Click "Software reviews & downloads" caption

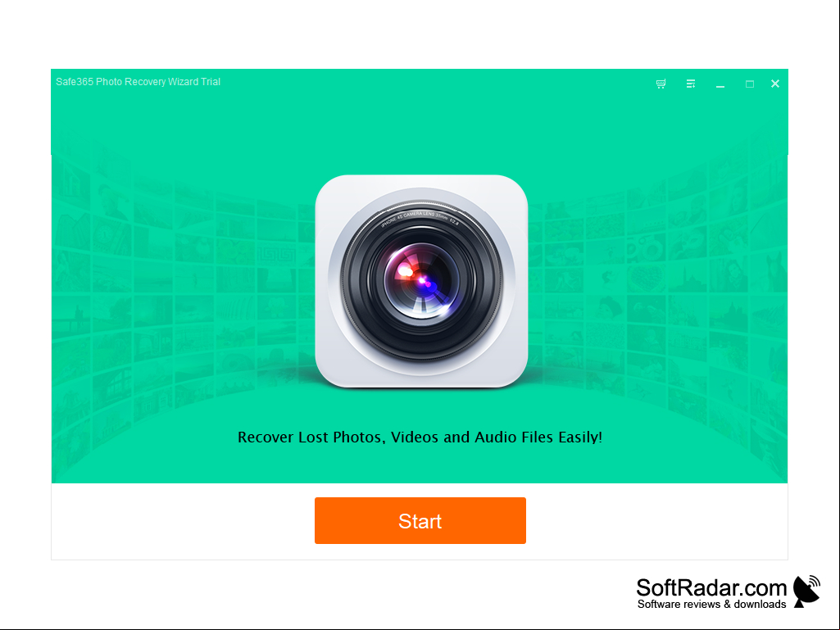pos(711,605)
